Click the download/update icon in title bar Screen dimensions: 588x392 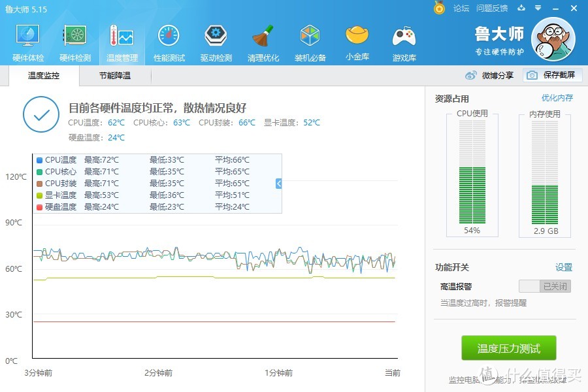521,8
